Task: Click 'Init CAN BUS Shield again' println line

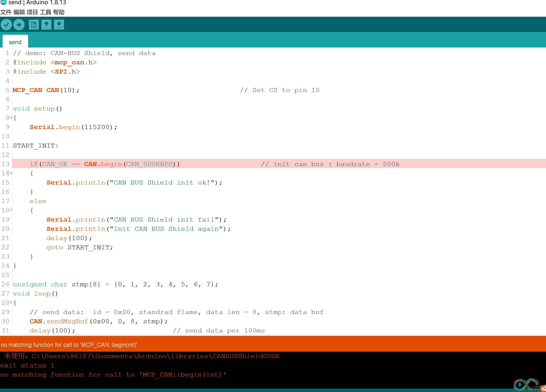Action: [139, 229]
